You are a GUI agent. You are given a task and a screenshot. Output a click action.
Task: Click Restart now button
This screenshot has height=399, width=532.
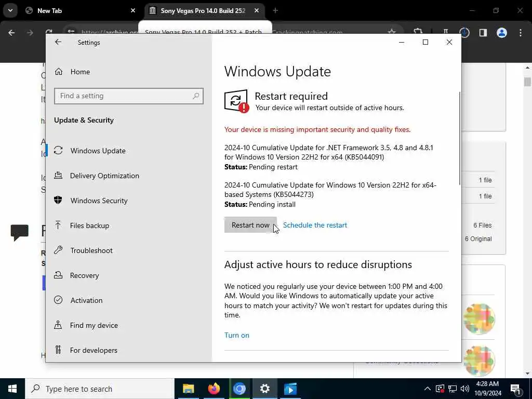250,225
